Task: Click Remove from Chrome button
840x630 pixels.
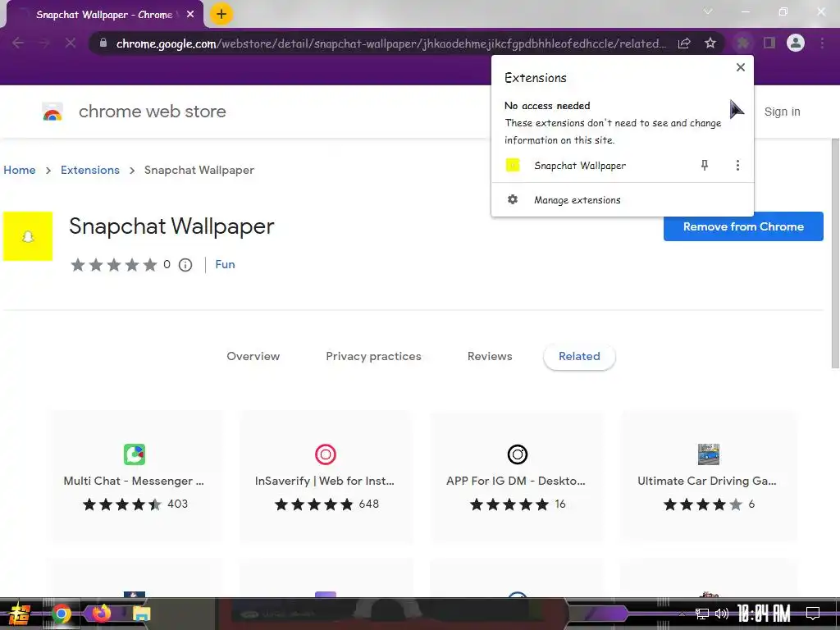Action: pyautogui.click(x=743, y=226)
